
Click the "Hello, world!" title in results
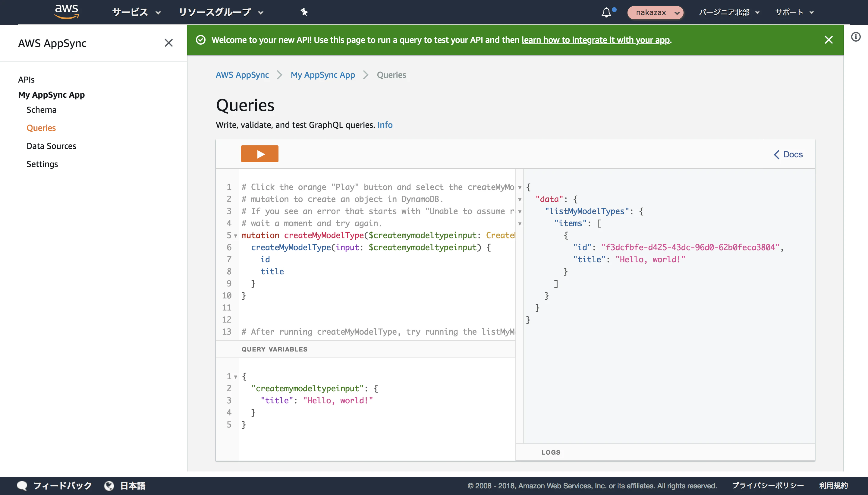[650, 259]
